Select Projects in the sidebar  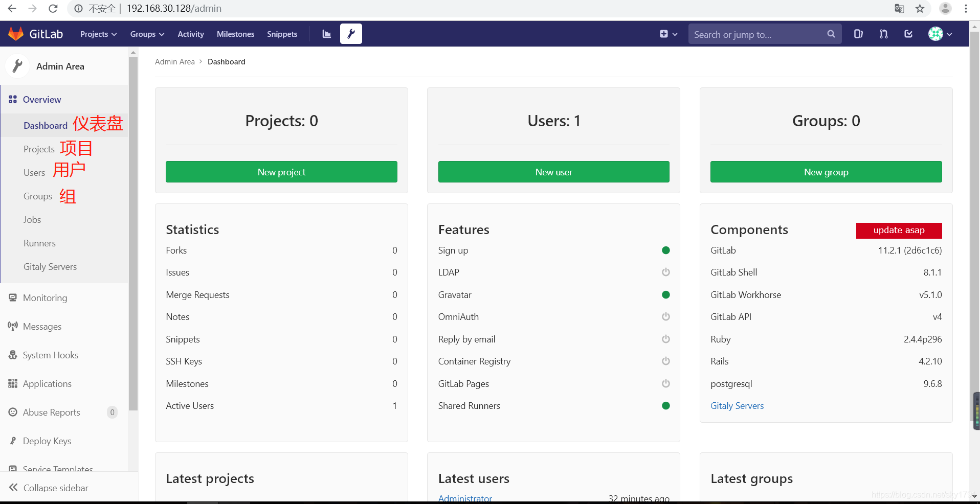39,149
